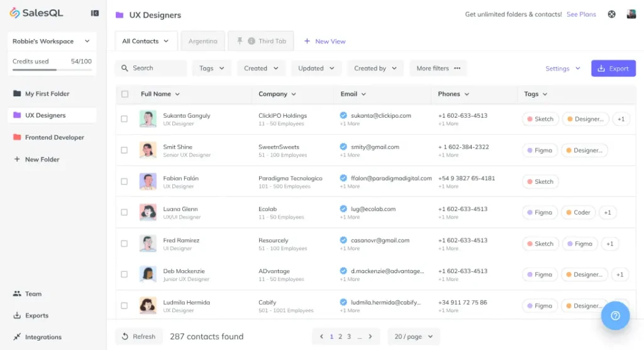The height and width of the screenshot is (350, 644).
Task: Click the verified badge beside sukanta@clickipo.com
Action: (x=343, y=116)
